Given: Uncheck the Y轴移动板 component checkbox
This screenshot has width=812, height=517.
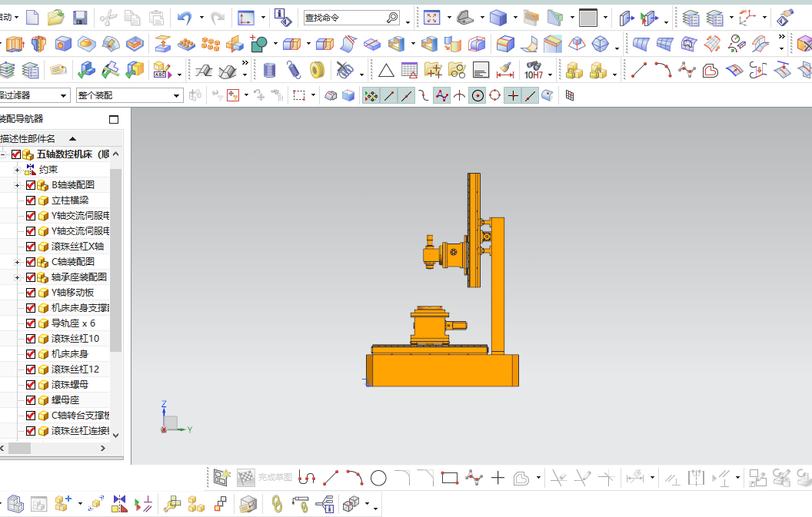Looking at the screenshot, I should pos(31,293).
